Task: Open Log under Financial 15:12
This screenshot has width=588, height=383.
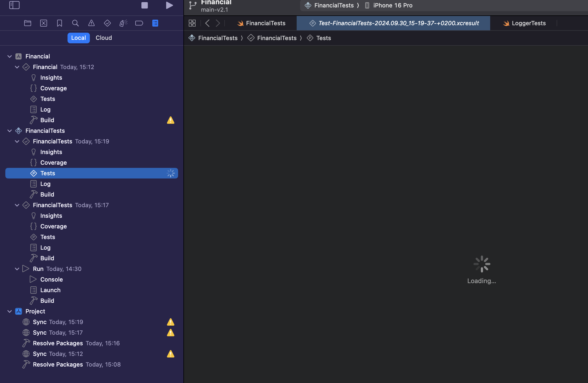Action: (92, 109)
